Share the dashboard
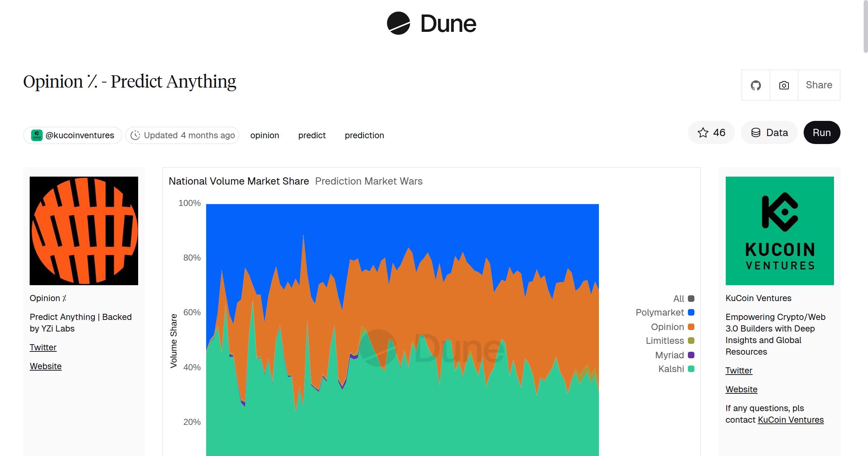The width and height of the screenshot is (868, 456). [x=819, y=85]
